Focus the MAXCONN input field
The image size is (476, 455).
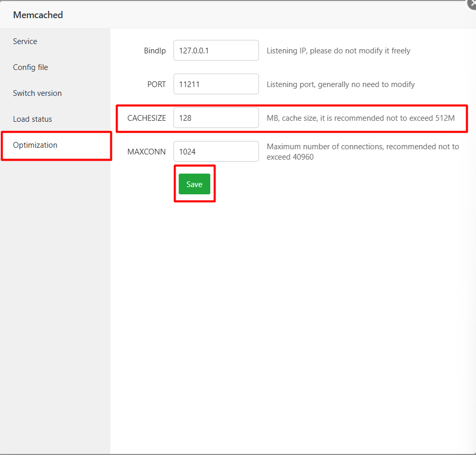coord(216,151)
